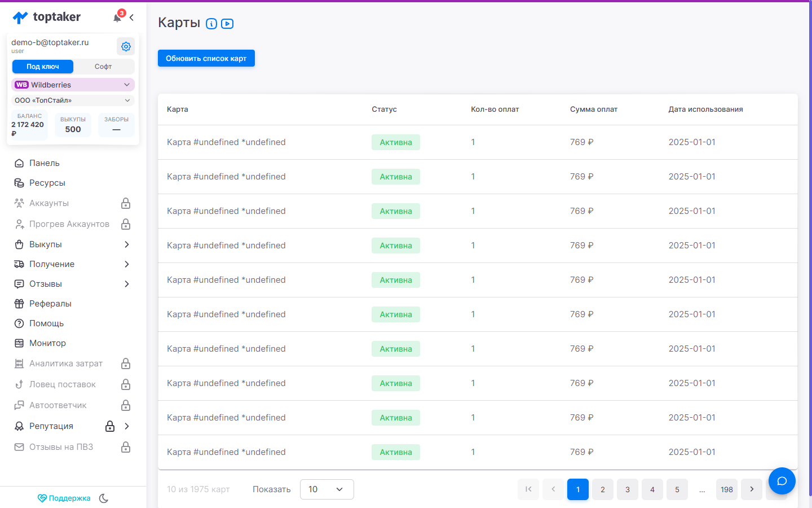The image size is (812, 508).
Task: Open account settings gear icon
Action: (x=126, y=46)
